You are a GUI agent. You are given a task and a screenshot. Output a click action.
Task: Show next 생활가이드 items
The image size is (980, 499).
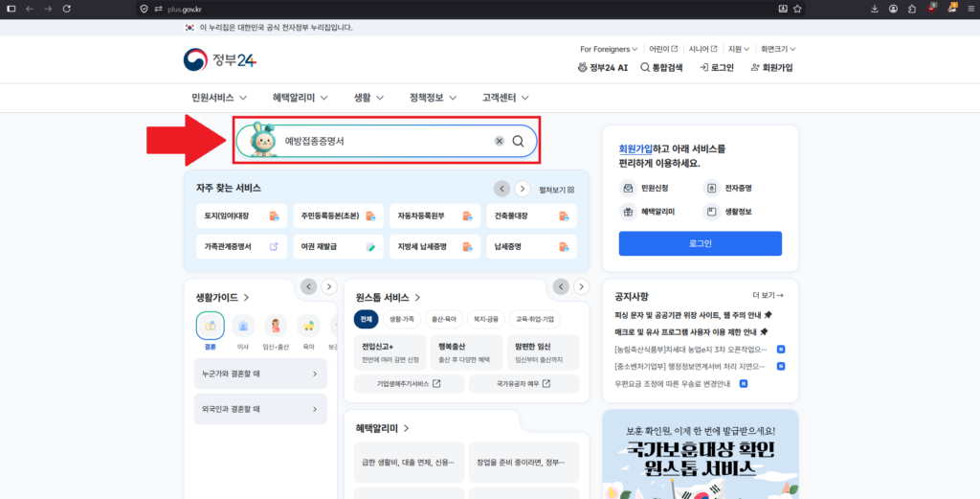click(329, 287)
